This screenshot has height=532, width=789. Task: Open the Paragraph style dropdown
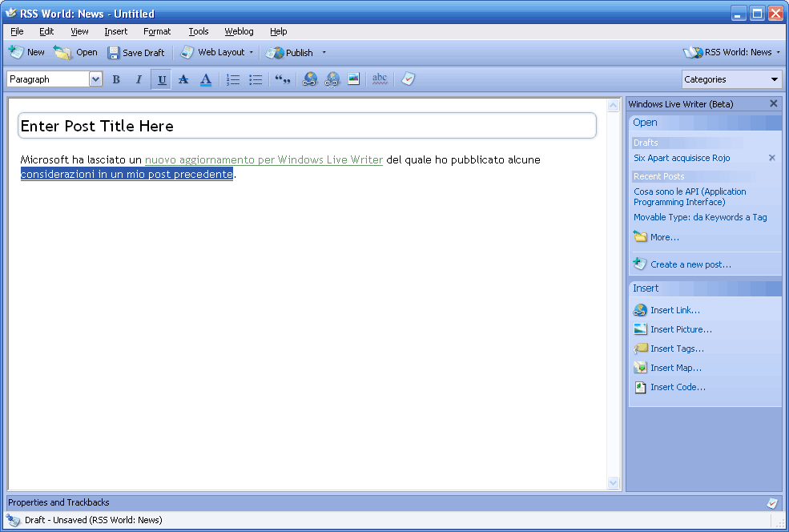click(95, 79)
